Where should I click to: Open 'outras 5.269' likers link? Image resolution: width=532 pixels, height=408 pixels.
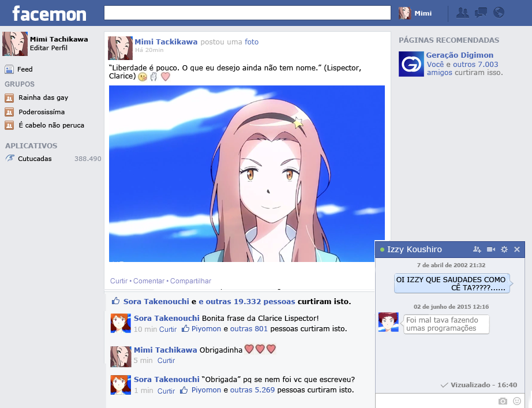[252, 390]
